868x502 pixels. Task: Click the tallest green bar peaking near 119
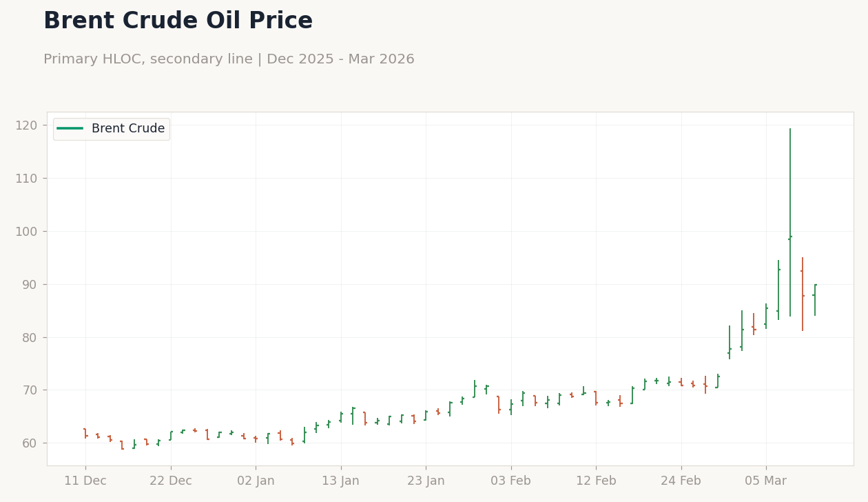pos(790,223)
